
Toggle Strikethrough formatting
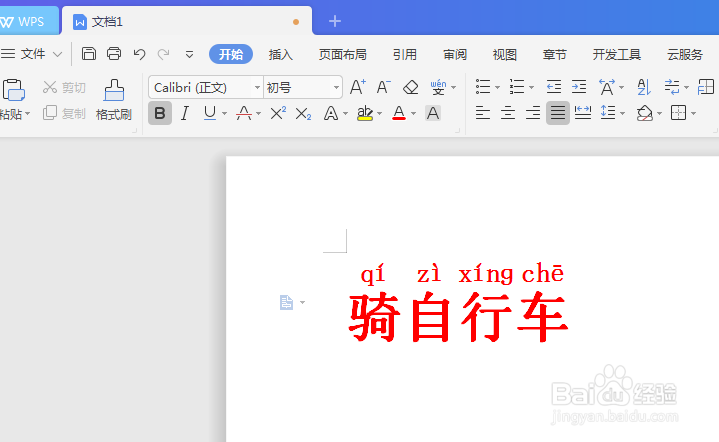click(x=243, y=113)
